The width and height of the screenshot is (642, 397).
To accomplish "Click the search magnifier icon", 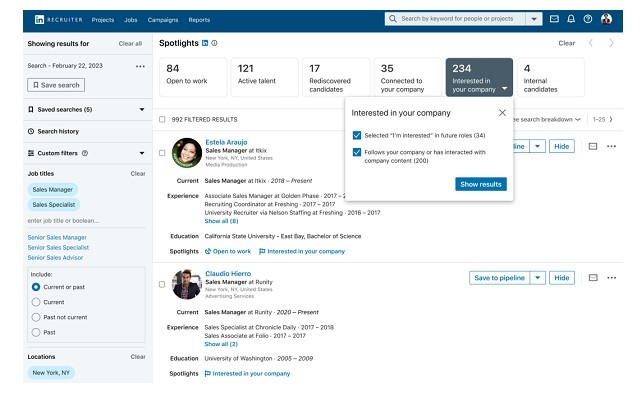I will [393, 19].
